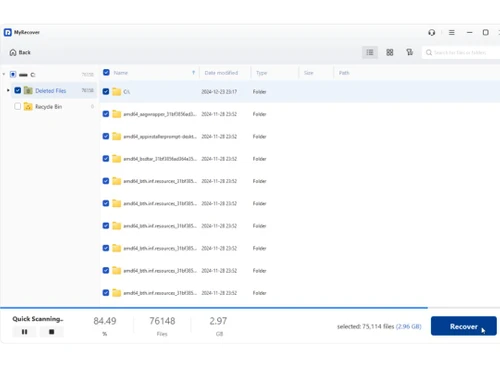Click the home icon beside Back

coord(13,52)
